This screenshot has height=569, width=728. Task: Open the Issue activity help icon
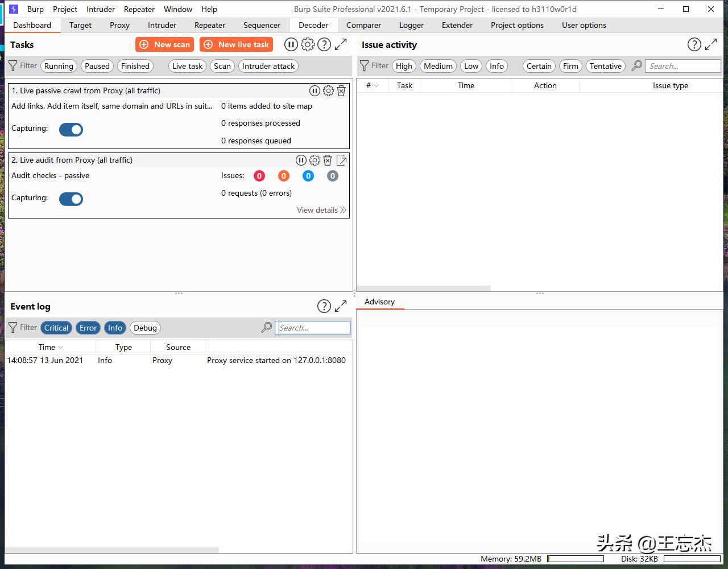(x=694, y=44)
